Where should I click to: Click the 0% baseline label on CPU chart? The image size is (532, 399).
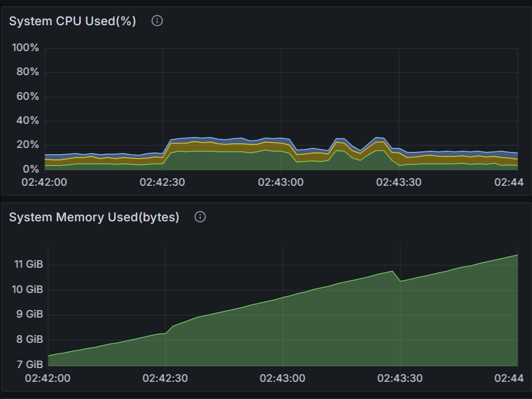tap(30, 170)
